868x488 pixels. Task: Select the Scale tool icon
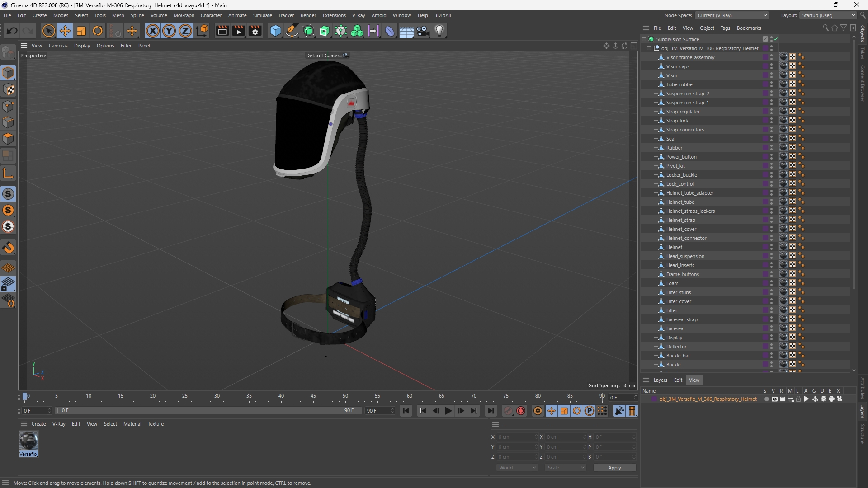[x=81, y=31]
